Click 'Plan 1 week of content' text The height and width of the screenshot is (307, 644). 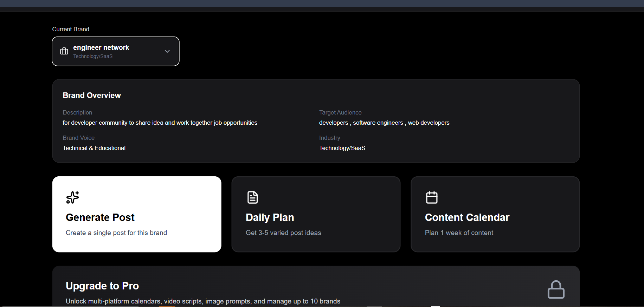tap(459, 233)
